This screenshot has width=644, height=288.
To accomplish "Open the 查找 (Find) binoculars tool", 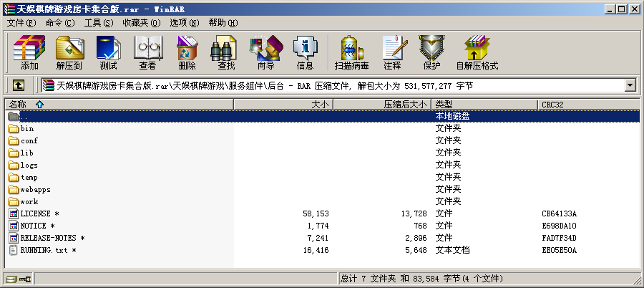I will point(226,52).
